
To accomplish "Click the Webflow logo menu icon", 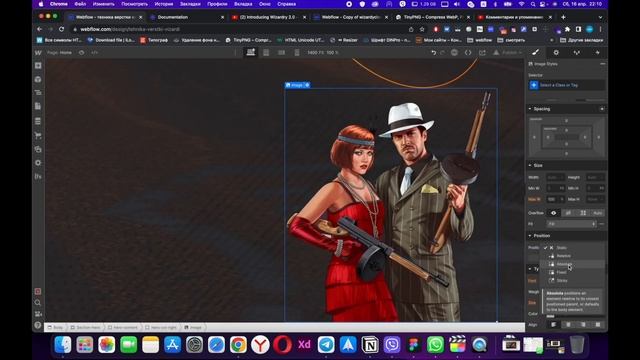I will point(38,53).
